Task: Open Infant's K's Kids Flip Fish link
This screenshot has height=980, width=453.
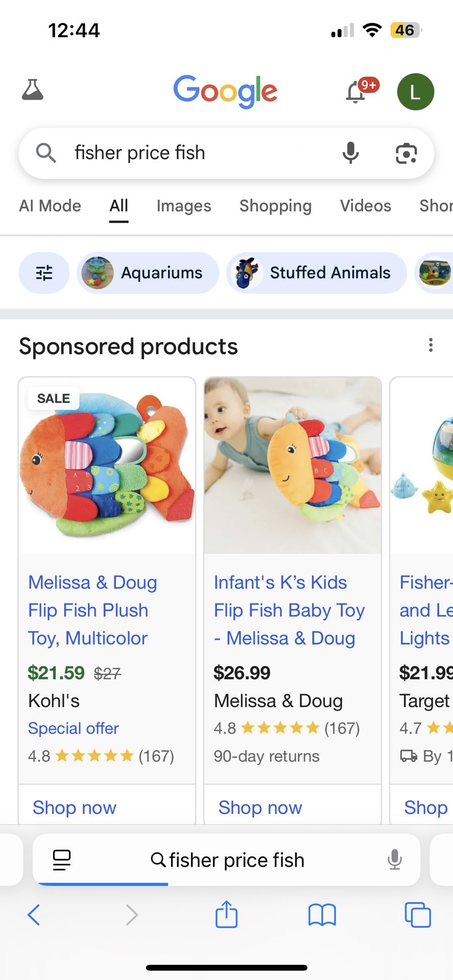Action: click(289, 610)
